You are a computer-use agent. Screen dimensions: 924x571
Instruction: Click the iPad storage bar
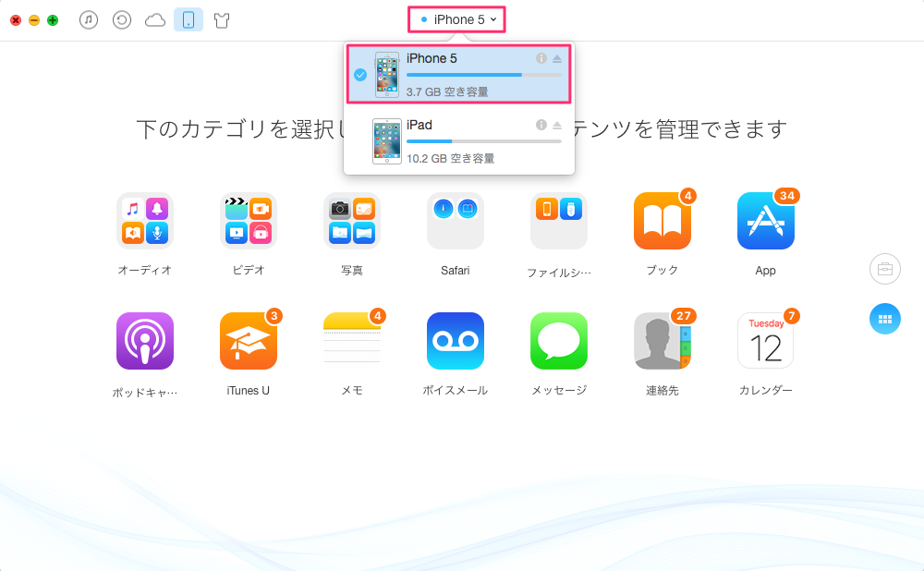click(x=484, y=141)
